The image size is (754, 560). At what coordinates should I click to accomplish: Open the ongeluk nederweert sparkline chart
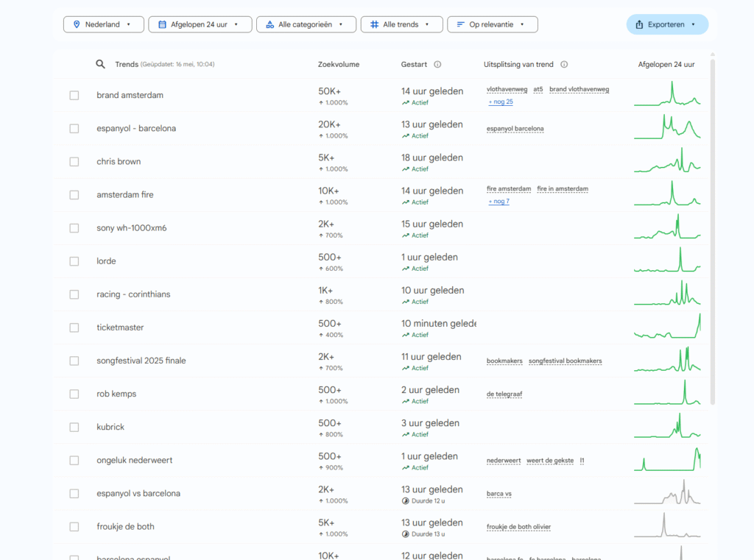tap(667, 458)
